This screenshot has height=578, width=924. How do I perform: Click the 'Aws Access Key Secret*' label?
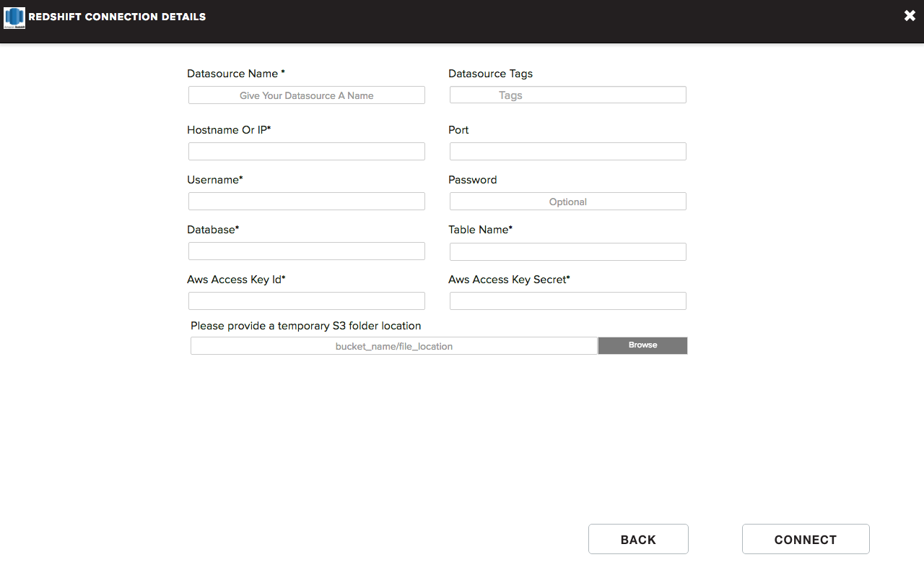509,280
